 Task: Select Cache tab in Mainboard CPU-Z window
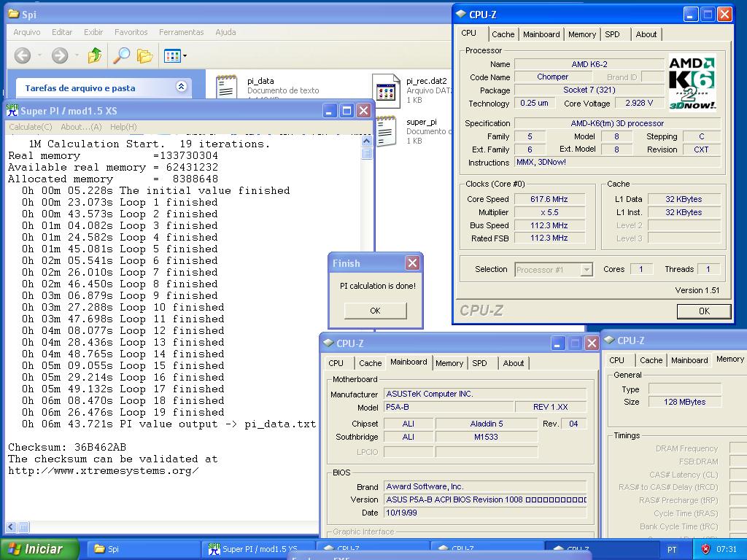[x=370, y=363]
